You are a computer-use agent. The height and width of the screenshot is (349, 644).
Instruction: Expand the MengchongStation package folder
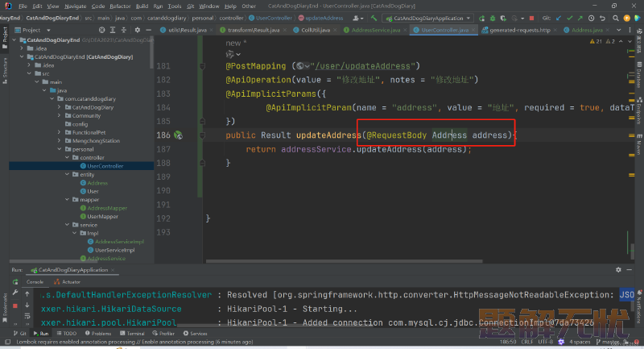(60, 140)
